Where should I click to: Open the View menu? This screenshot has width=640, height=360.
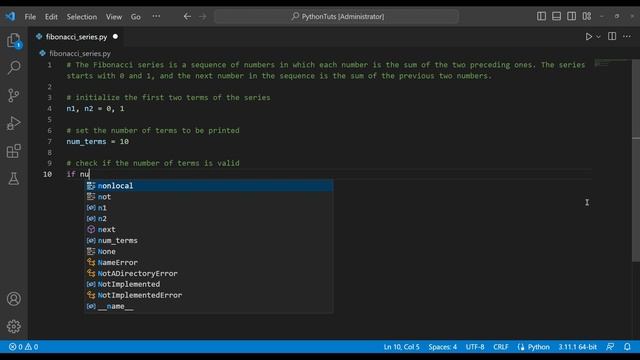(114, 17)
